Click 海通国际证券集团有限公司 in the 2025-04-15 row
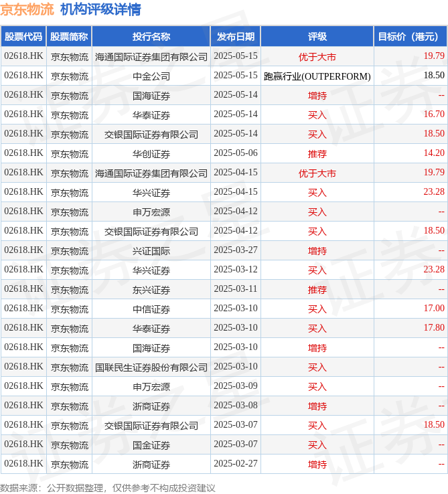Image resolution: width=448 pixels, height=494 pixels. (151, 173)
